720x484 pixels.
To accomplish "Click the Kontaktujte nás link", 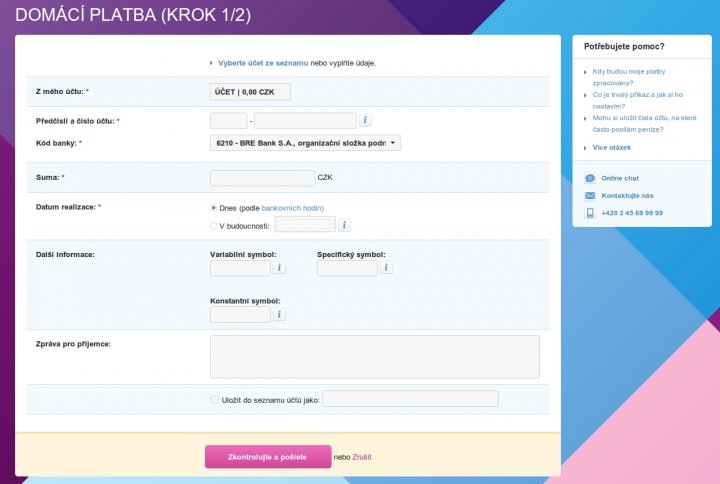I will pos(627,196).
